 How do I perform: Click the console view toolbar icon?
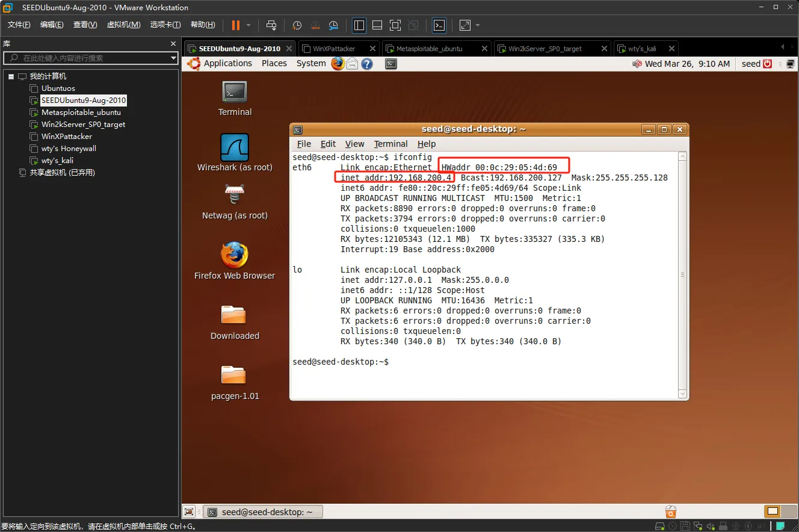tap(440, 25)
